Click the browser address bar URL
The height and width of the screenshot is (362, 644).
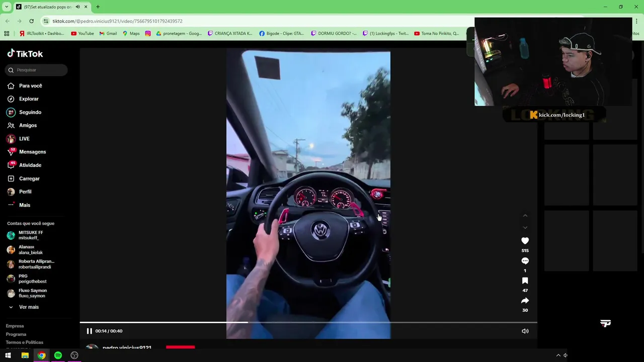click(x=118, y=21)
